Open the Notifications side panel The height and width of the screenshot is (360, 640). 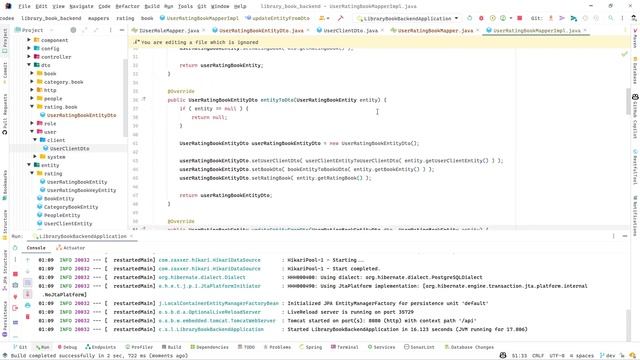pos(635,216)
